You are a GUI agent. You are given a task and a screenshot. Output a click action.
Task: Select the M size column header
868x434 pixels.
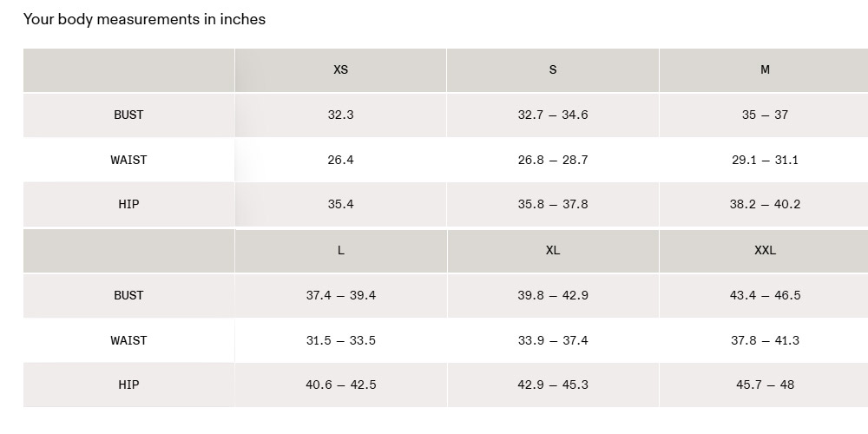click(x=765, y=69)
